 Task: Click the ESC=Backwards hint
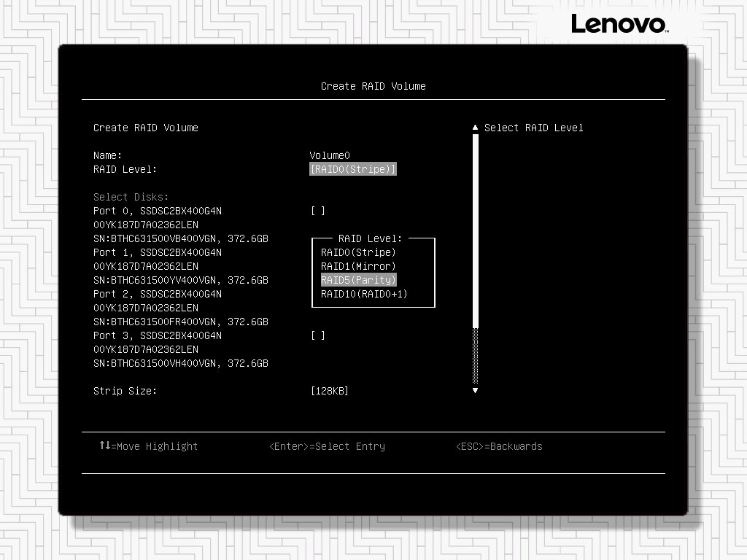[499, 446]
